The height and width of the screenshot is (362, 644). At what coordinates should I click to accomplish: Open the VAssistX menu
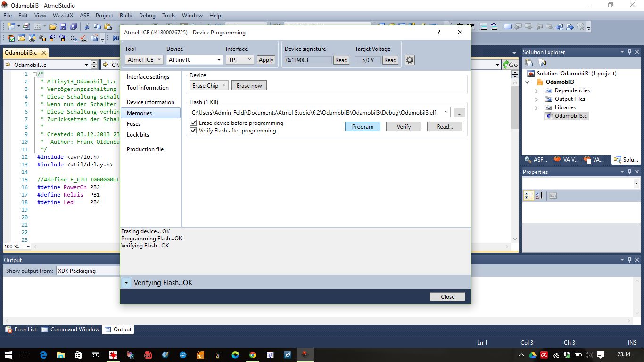pyautogui.click(x=63, y=16)
